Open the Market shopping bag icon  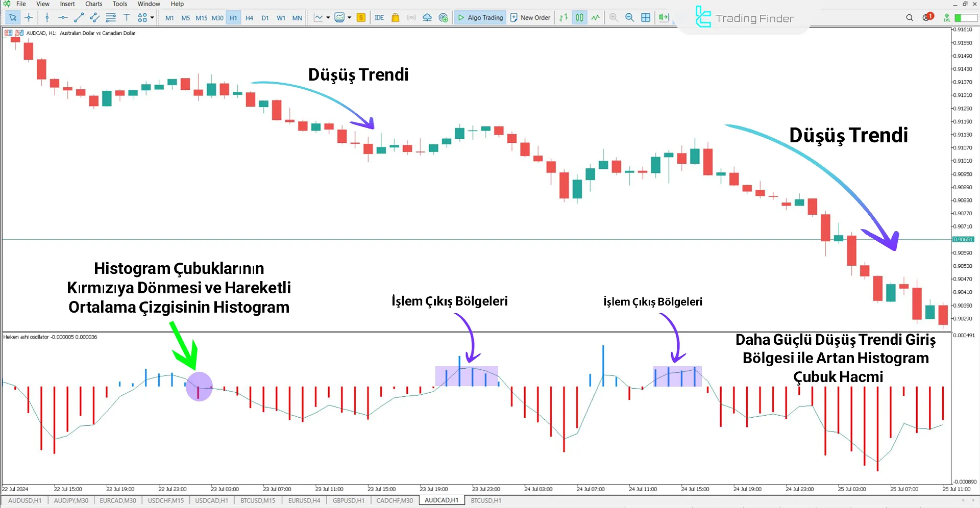[x=395, y=18]
